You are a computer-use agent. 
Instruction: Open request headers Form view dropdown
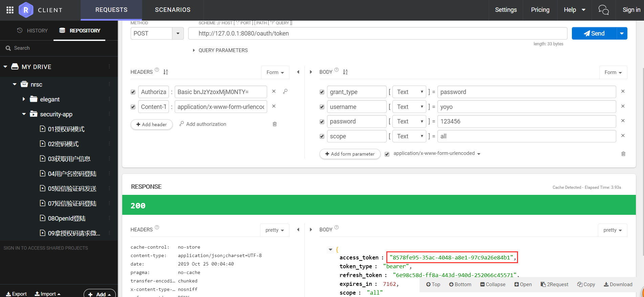click(275, 72)
